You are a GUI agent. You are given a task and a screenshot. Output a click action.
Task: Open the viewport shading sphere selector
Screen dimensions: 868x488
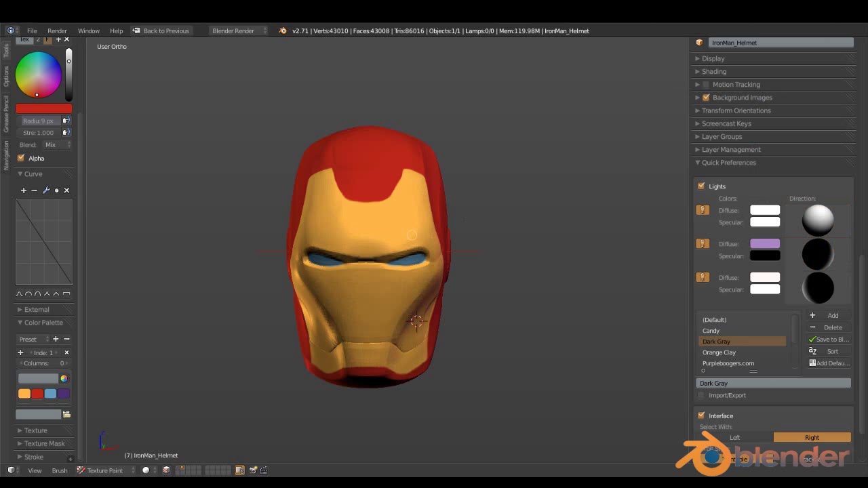click(149, 470)
